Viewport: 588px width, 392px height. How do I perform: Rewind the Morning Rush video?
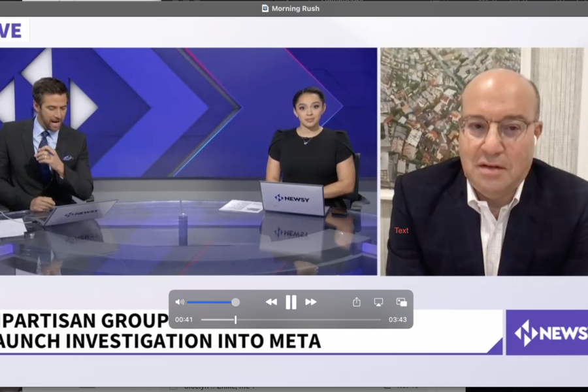(271, 302)
